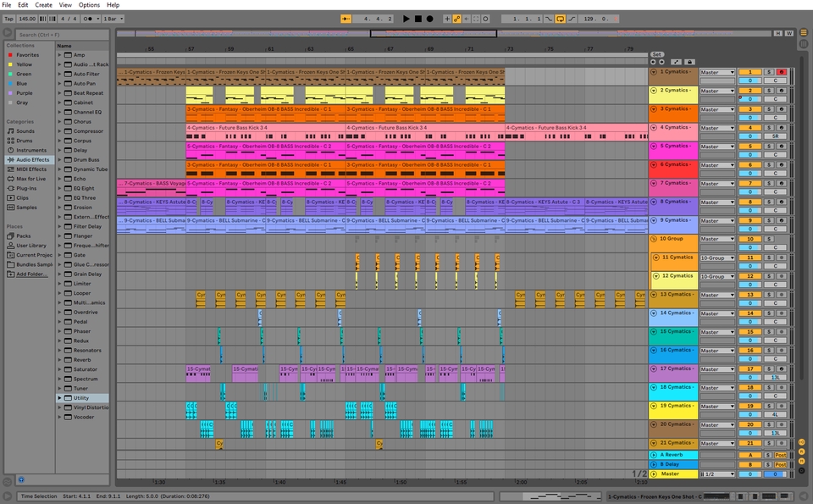This screenshot has height=504, width=813.
Task: Switch to Session view selector icon
Action: coord(803,43)
